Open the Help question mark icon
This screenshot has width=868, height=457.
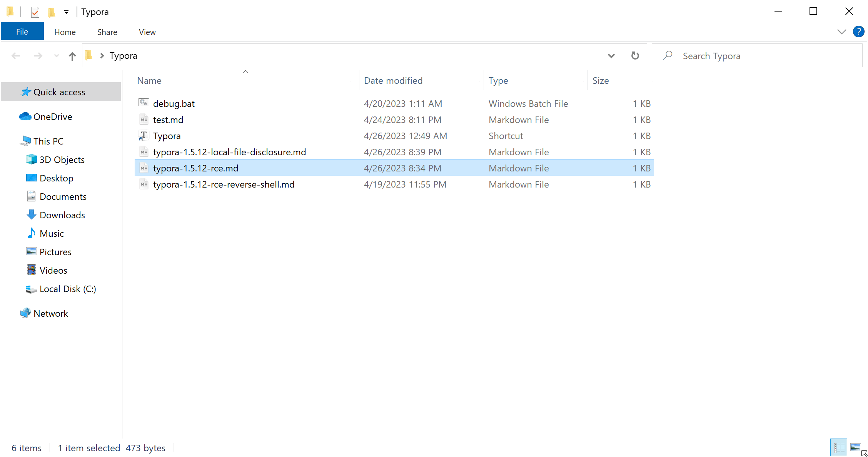pyautogui.click(x=858, y=32)
